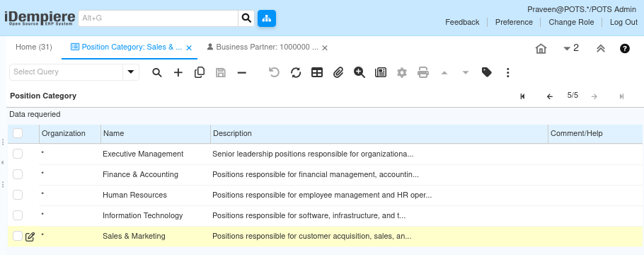The image size is (644, 255).
Task: Close the Position Category tab
Action: point(189,48)
